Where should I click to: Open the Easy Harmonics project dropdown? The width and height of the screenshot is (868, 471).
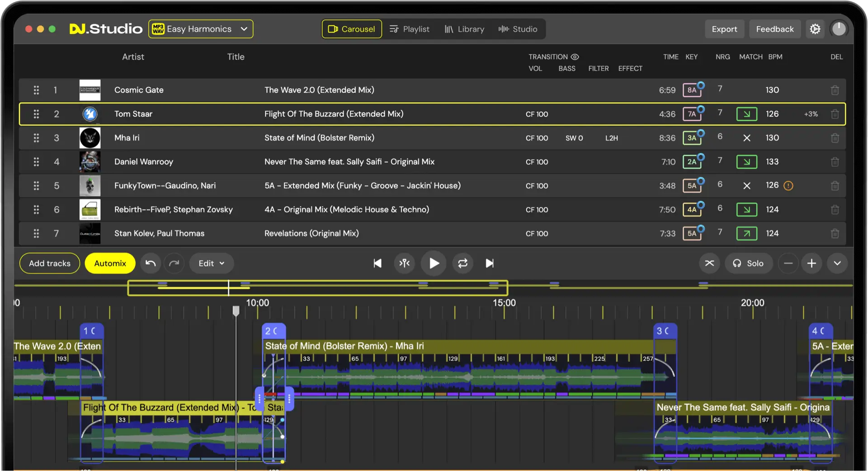click(201, 29)
